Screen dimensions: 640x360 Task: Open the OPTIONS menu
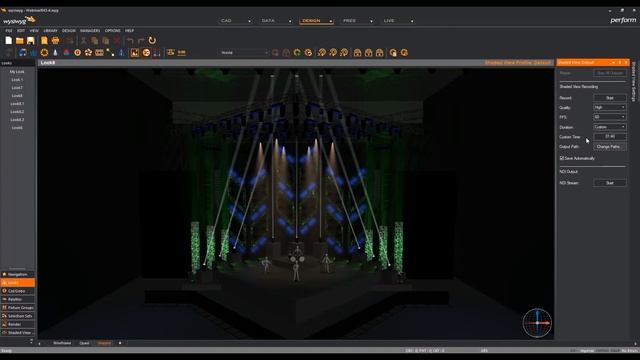tap(112, 31)
